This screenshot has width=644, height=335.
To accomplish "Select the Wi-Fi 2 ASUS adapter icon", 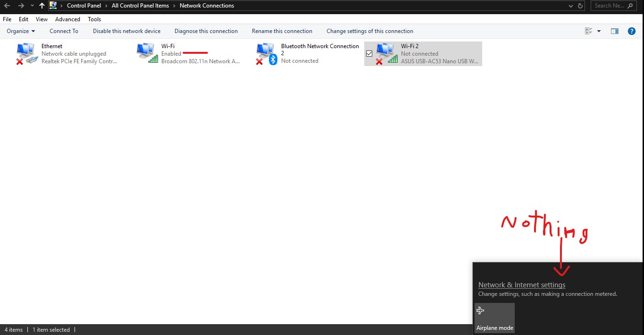I will pyautogui.click(x=386, y=54).
